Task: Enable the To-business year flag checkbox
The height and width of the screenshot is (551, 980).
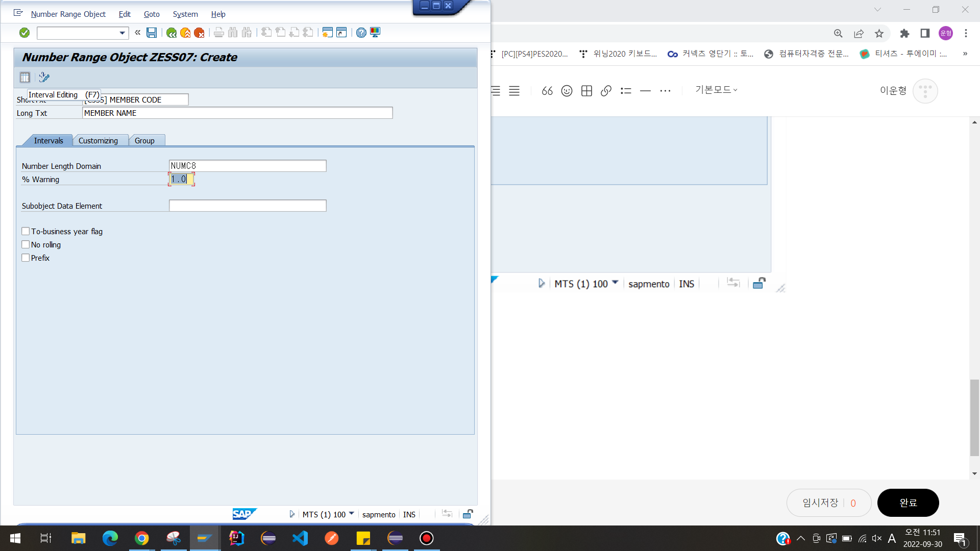Action: [26, 231]
